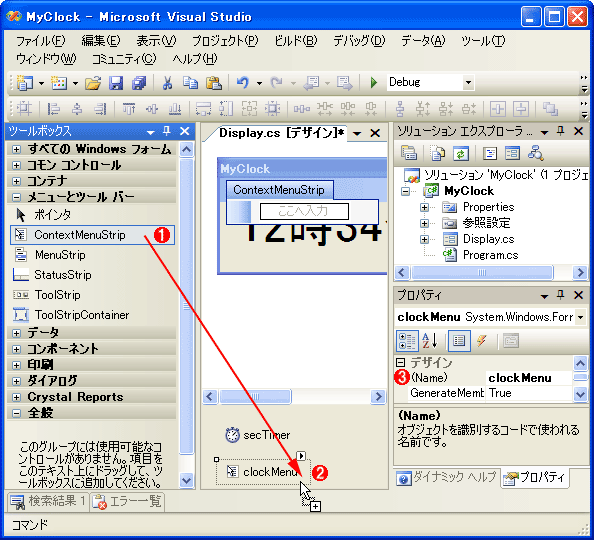Toggle Categorized view in Properties panel
This screenshot has height=540, width=594.
[407, 340]
